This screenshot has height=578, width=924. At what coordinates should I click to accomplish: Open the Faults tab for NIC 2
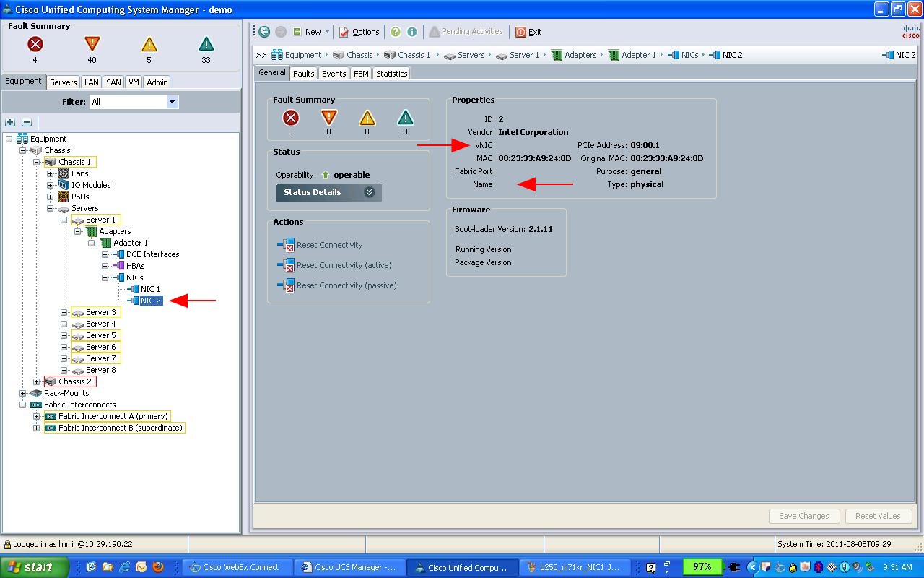click(303, 74)
